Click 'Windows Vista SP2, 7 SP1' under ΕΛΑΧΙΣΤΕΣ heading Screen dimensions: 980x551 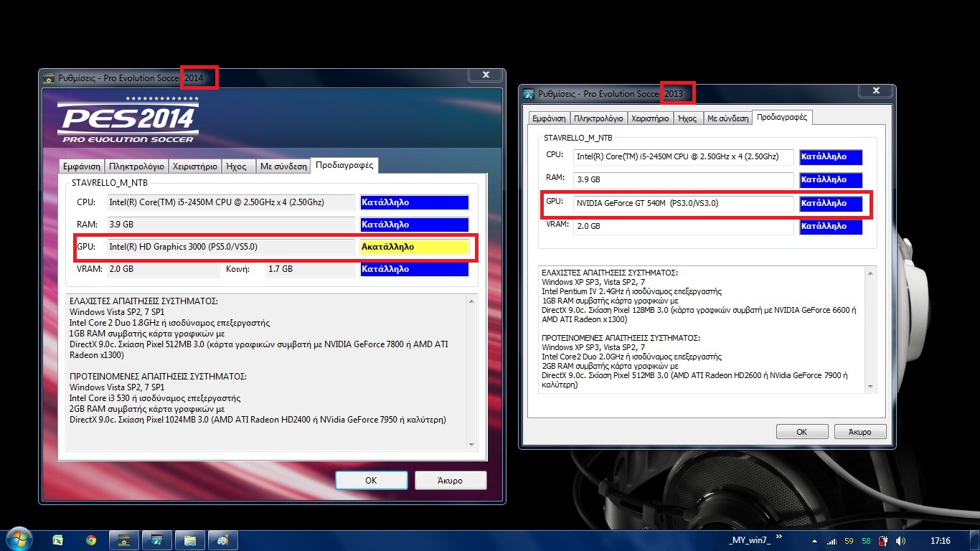(117, 312)
